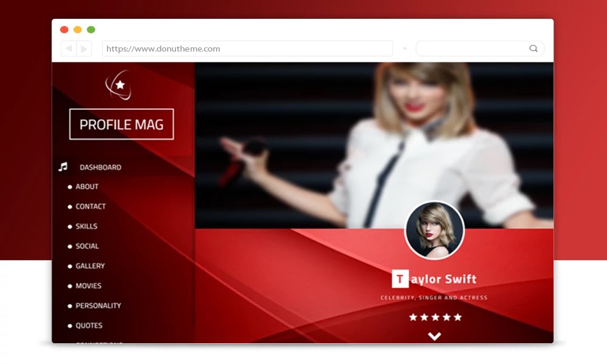
Task: Select Skills in the sidebar
Action: click(x=86, y=226)
